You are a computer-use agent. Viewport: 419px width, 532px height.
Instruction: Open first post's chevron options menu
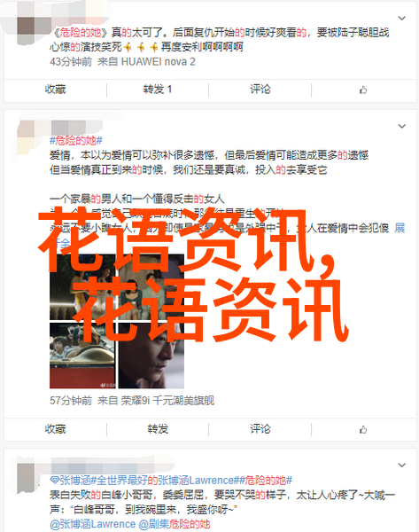[x=401, y=18]
